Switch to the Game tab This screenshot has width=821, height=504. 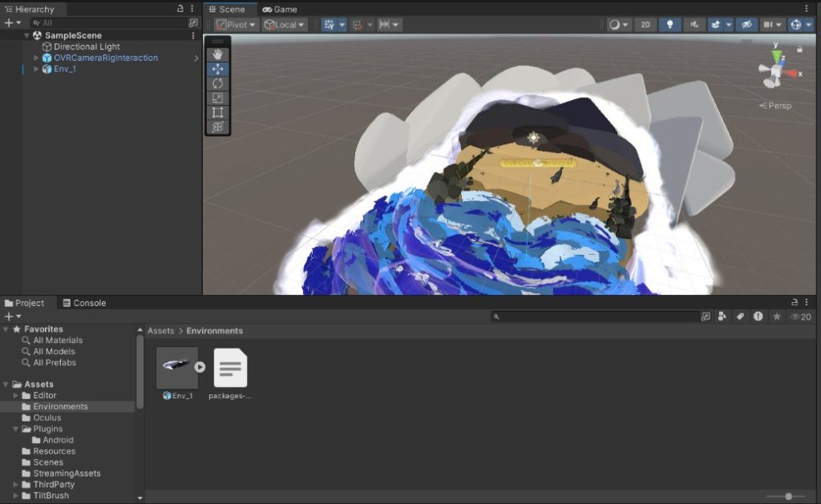279,9
